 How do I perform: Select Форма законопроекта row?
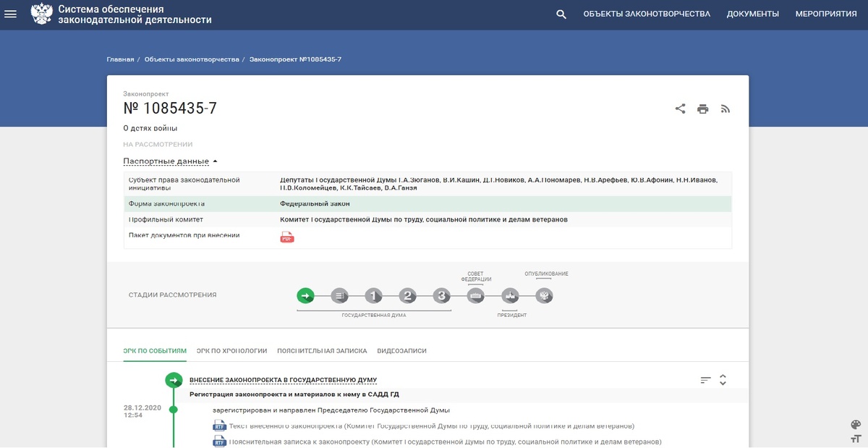[x=427, y=204]
